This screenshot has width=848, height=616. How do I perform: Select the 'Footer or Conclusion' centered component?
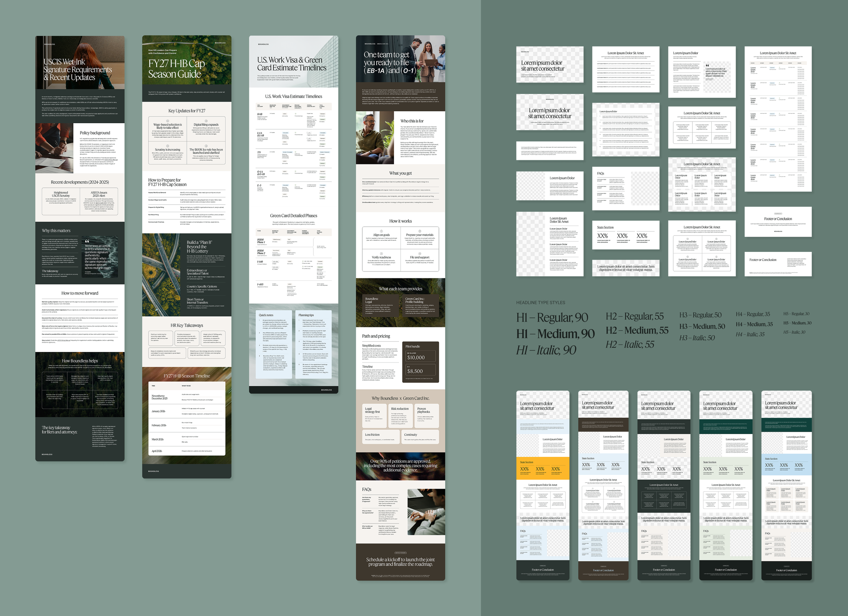tap(778, 221)
